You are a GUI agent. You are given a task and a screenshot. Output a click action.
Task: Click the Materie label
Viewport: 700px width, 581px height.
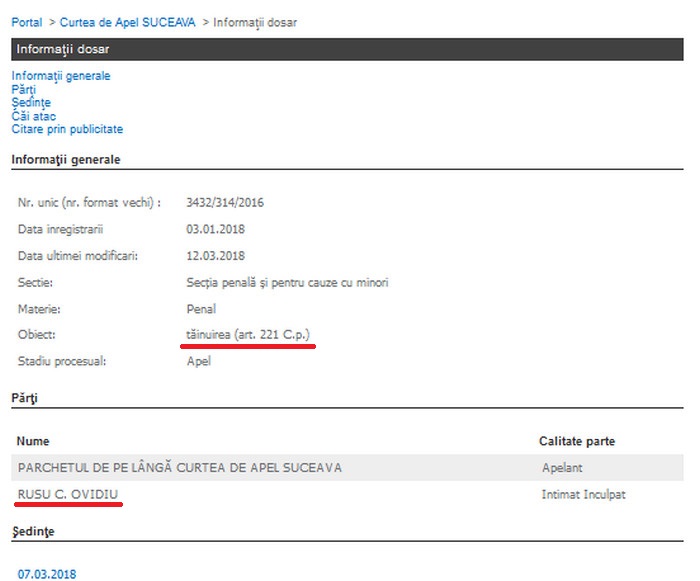[39, 309]
